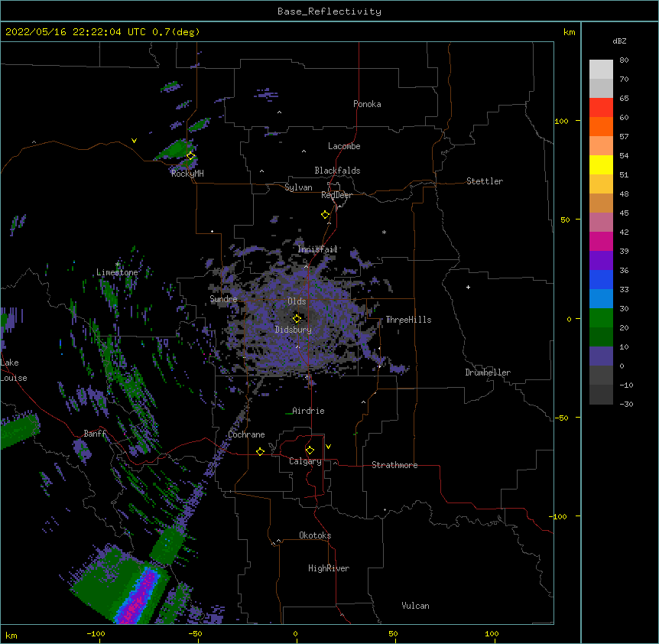
Task: Click the Sundre town label
Action: tap(223, 299)
